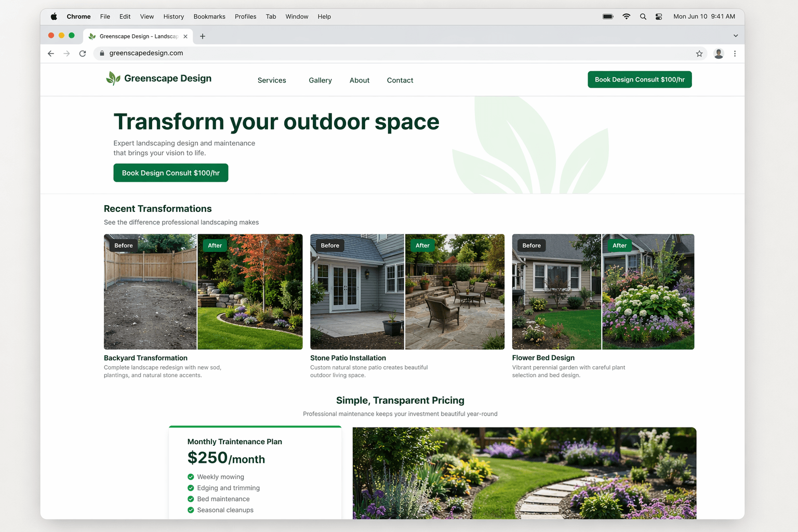Viewport: 798px width, 532px height.
Task: Open a new tab
Action: coord(203,36)
